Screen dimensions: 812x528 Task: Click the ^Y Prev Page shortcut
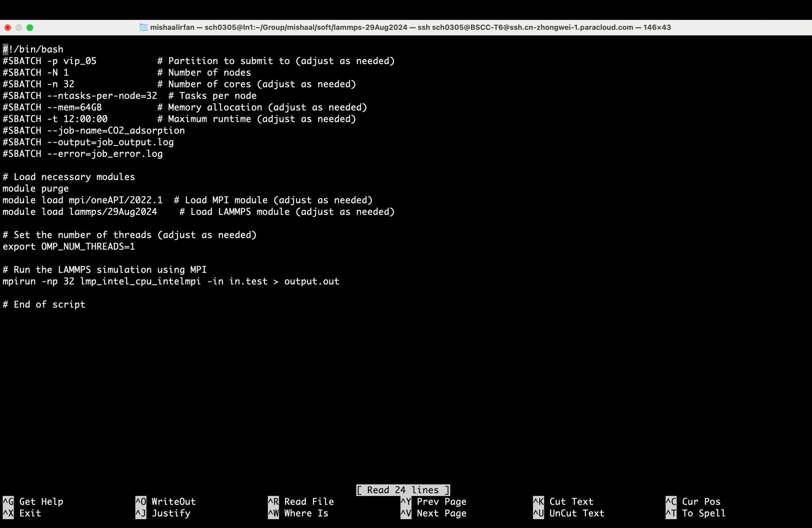click(433, 501)
